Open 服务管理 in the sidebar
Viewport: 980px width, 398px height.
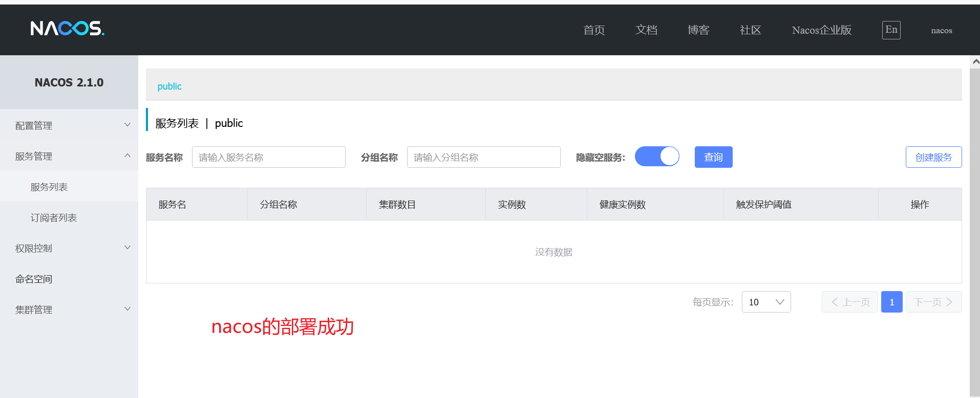[x=34, y=156]
